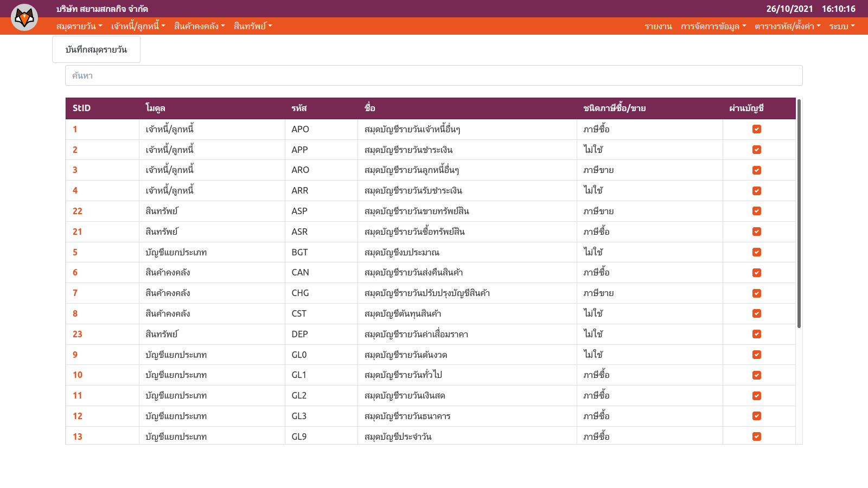Click name 'สมุดบัญชีประจำวัน'

click(398, 436)
